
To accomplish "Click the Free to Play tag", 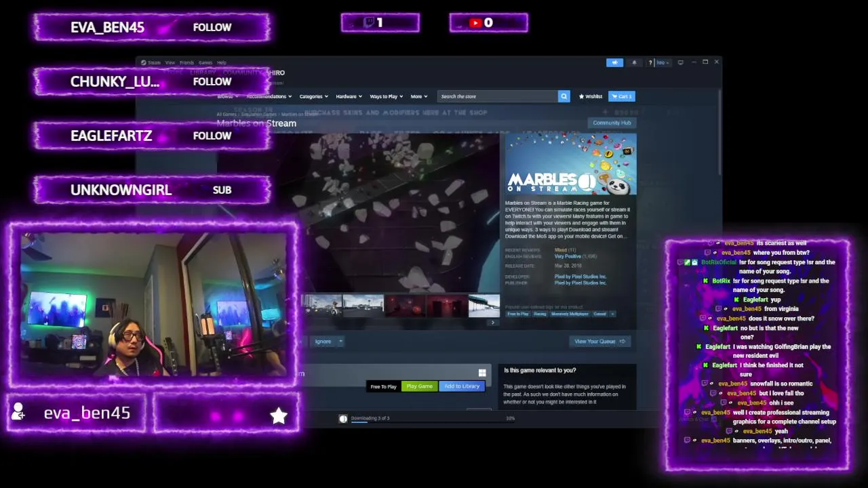I will click(x=518, y=314).
